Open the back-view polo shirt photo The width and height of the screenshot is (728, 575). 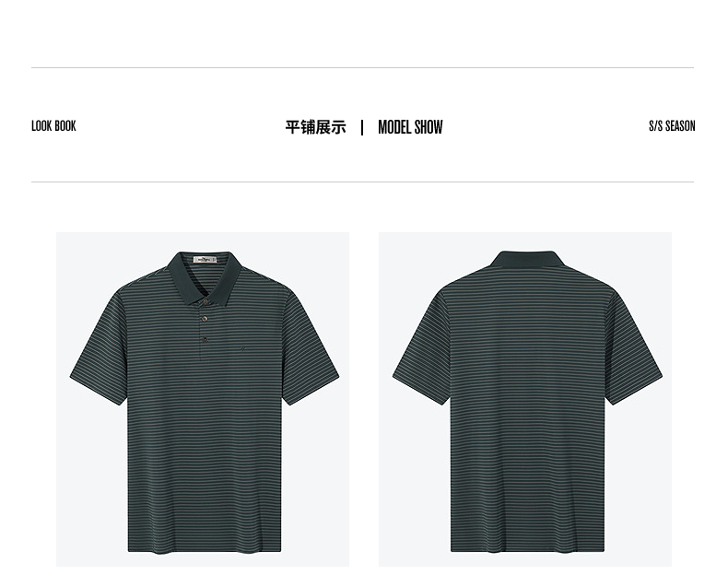tap(525, 399)
